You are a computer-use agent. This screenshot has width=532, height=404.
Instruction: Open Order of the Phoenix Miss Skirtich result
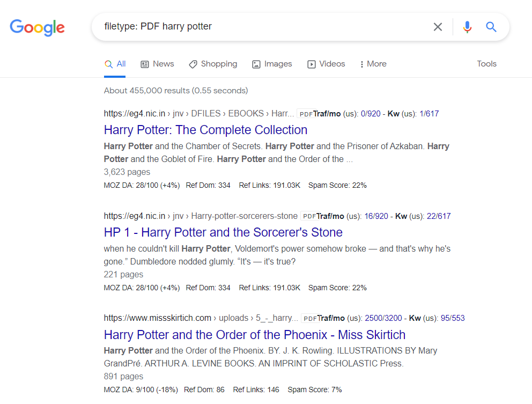pos(254,335)
